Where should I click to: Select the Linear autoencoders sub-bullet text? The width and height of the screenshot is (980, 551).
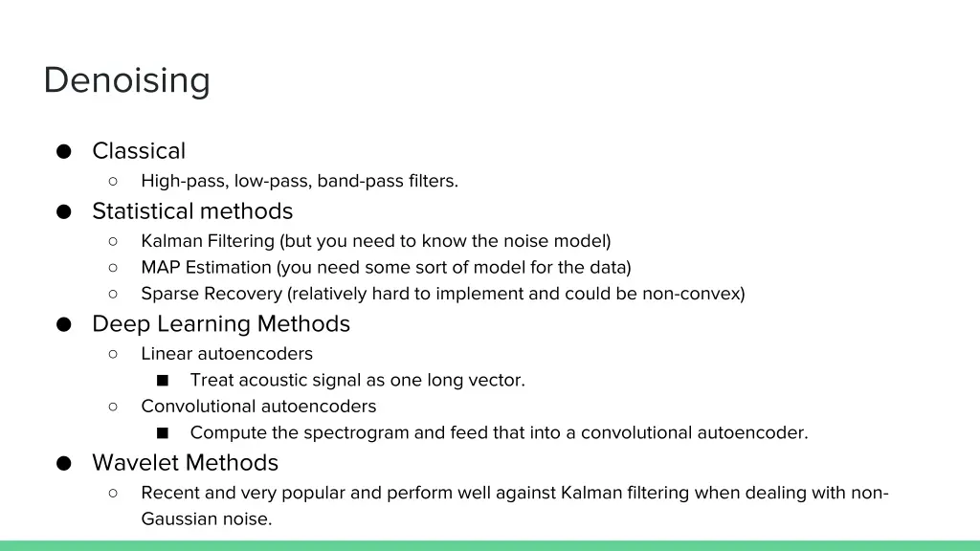pyautogui.click(x=227, y=354)
